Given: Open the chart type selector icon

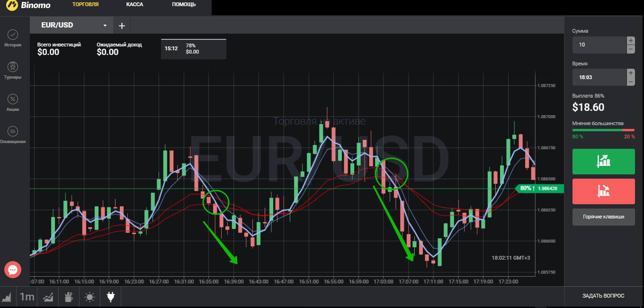Looking at the screenshot, I should 7,297.
